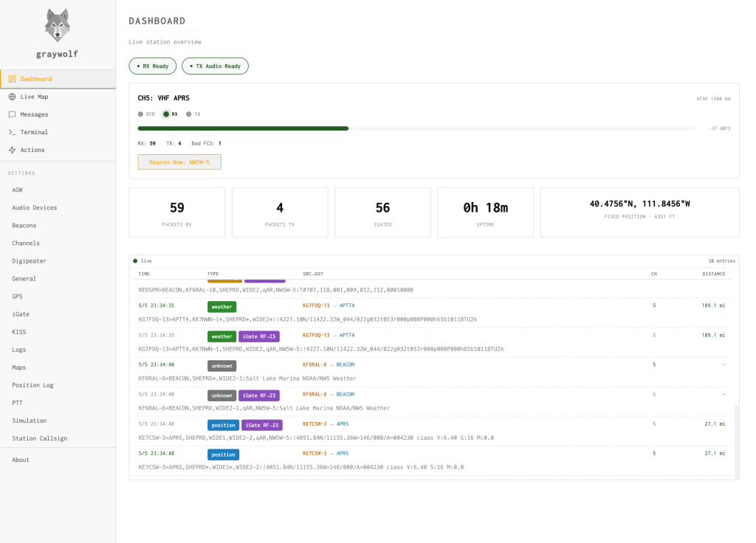Click the audio level meter bar
Viewport: 756px width, 543px height.
click(416, 128)
